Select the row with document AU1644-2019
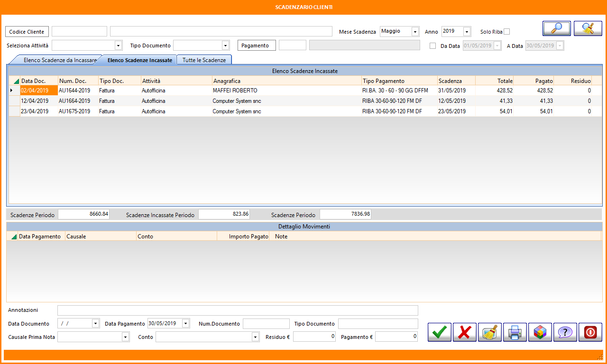The width and height of the screenshot is (607, 364). [305, 91]
